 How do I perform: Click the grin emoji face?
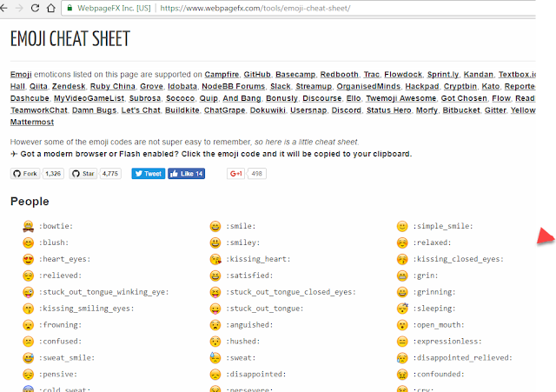click(x=402, y=276)
